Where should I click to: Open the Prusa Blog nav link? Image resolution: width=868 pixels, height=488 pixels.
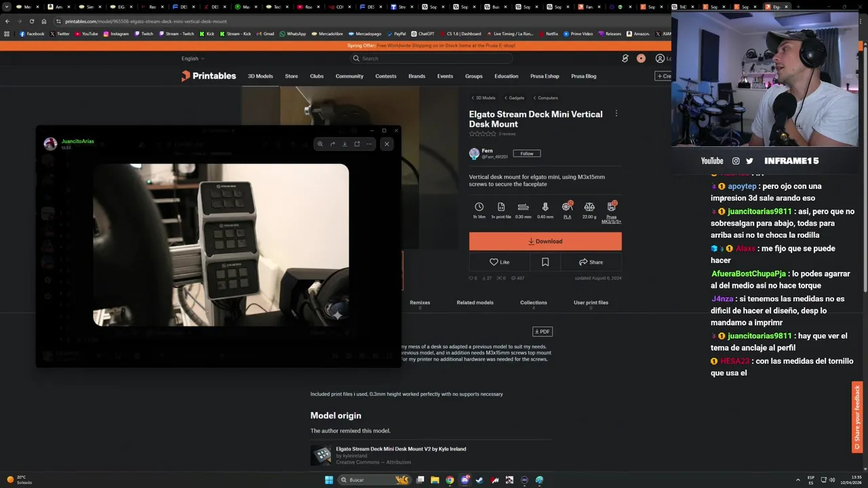(584, 76)
